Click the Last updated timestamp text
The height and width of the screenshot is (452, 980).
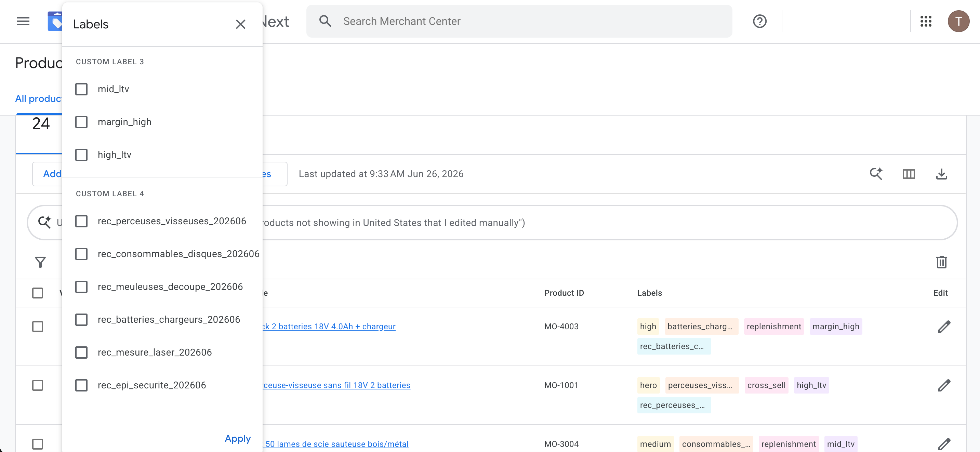[381, 174]
